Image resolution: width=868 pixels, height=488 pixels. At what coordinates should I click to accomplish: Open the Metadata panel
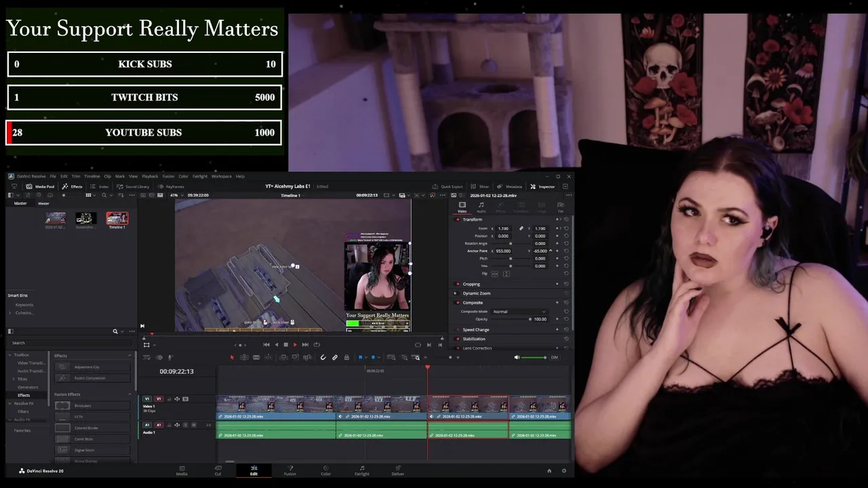(x=510, y=186)
